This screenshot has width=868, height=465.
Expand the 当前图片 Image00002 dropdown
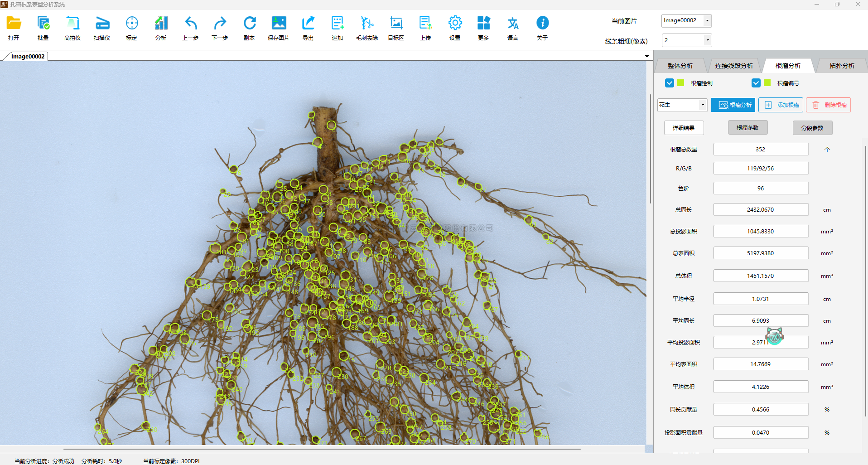[x=707, y=21]
